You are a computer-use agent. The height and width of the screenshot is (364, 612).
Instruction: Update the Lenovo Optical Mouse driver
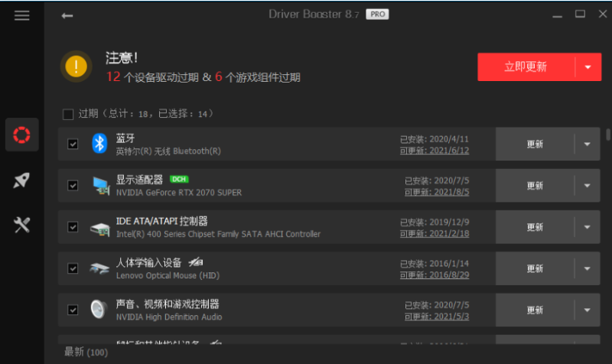coord(535,268)
